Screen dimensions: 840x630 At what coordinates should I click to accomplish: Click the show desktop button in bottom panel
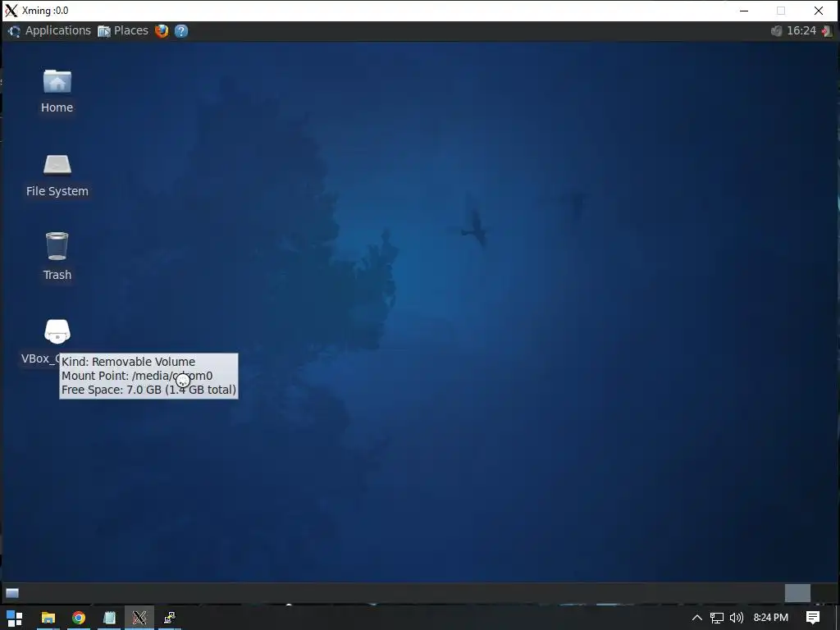[12, 592]
